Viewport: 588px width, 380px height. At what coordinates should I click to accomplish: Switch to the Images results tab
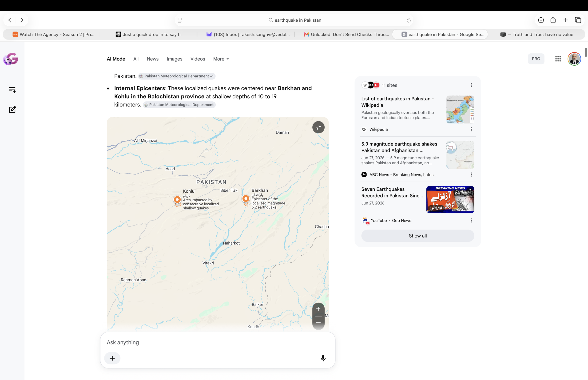click(175, 59)
